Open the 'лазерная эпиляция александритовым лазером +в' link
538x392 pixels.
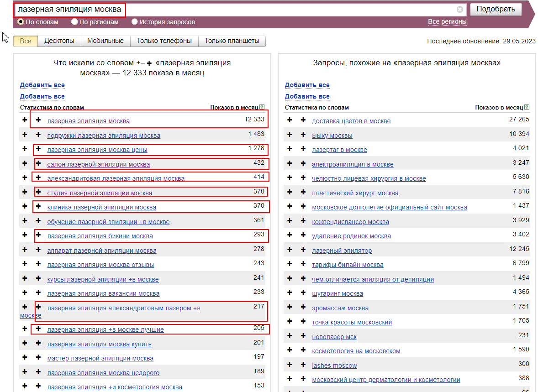pyautogui.click(x=124, y=308)
